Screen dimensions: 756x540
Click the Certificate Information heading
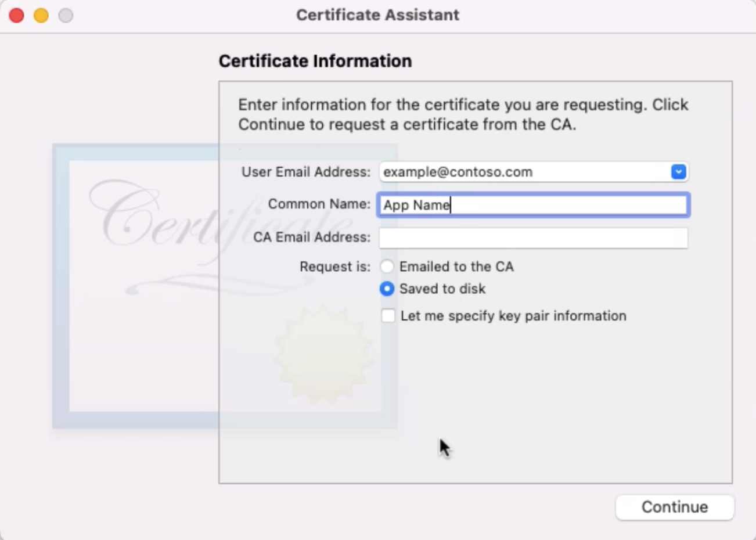(x=314, y=60)
